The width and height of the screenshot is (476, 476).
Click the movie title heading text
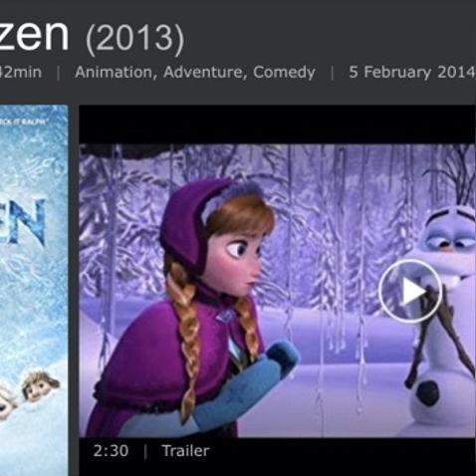34,34
